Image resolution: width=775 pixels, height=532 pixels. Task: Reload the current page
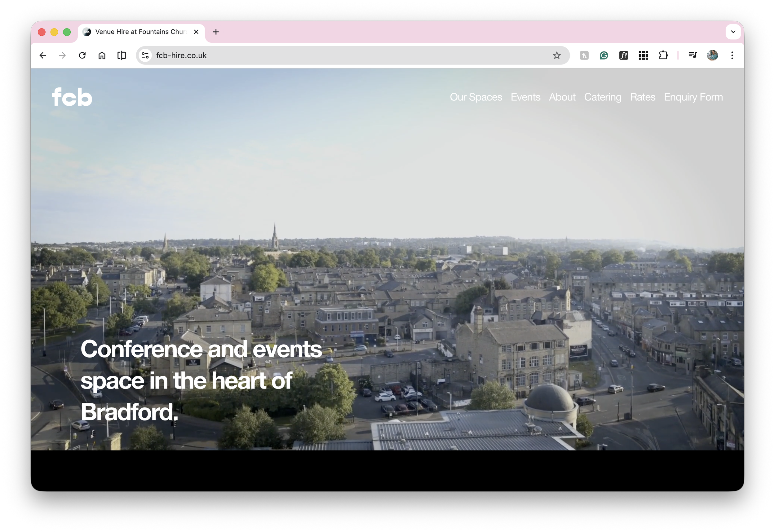(x=82, y=55)
